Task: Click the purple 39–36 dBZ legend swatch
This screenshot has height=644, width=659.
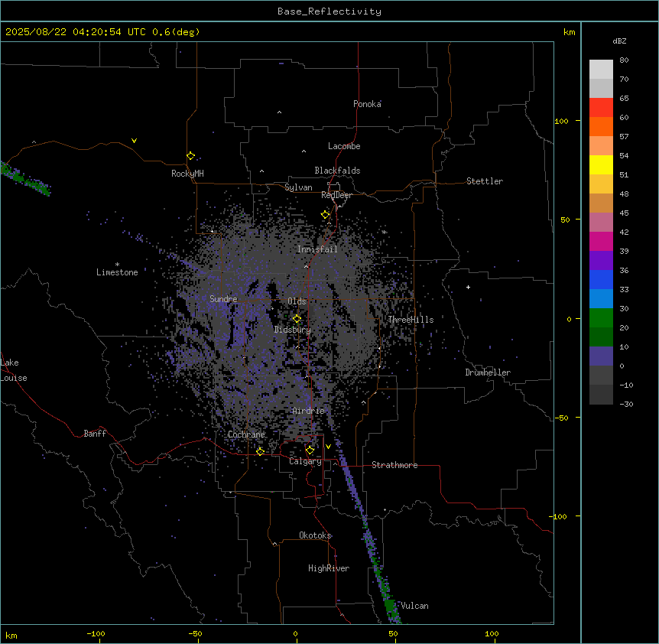Action: pyautogui.click(x=601, y=260)
